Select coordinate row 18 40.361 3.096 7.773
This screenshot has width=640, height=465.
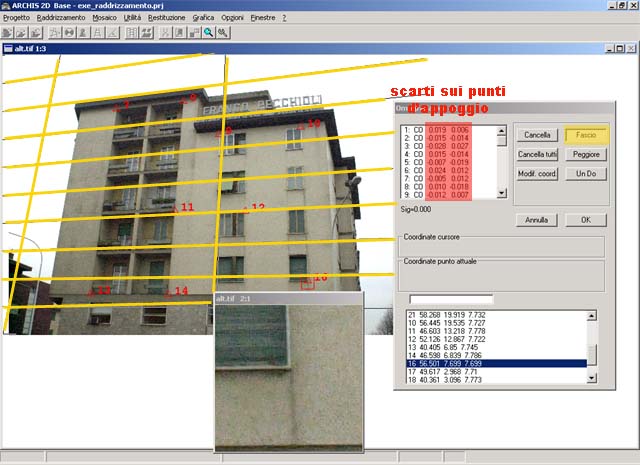(x=497, y=380)
